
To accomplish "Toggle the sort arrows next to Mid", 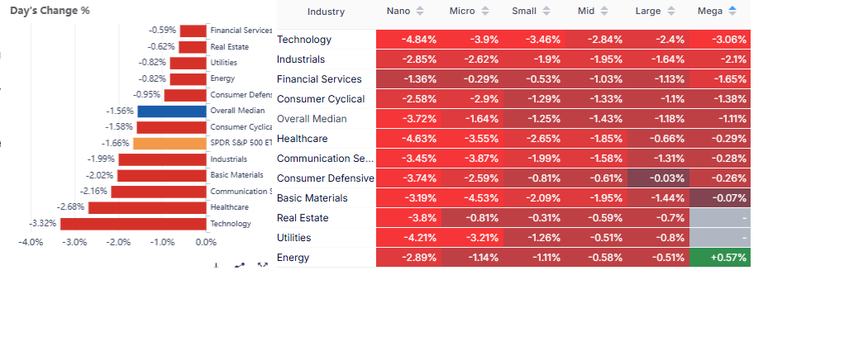I will (604, 12).
